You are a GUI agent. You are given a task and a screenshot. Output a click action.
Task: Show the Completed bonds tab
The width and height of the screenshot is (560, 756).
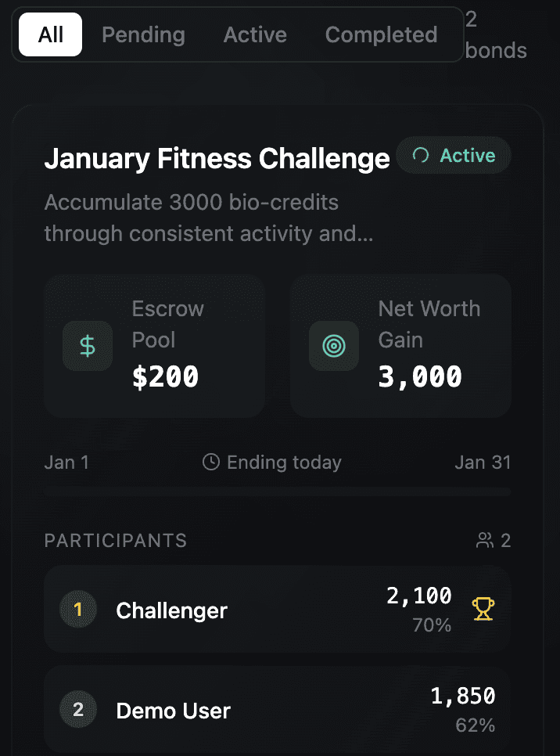coord(381,34)
